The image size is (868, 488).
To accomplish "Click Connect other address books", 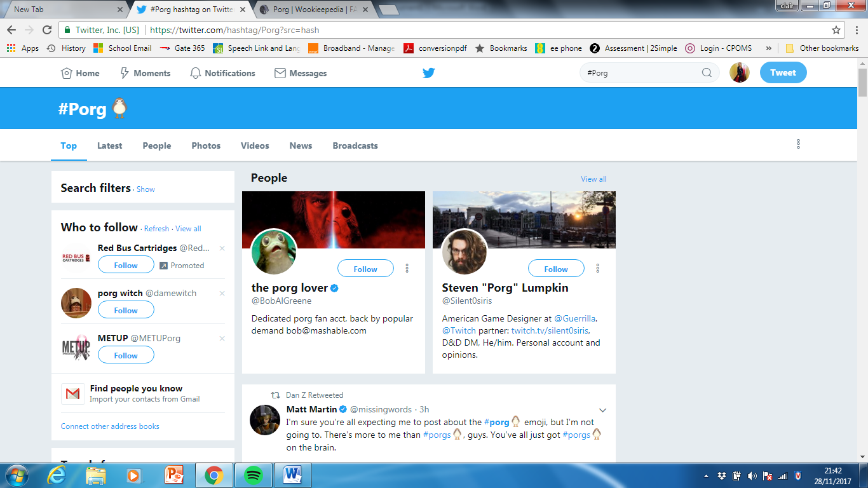I will 110,426.
